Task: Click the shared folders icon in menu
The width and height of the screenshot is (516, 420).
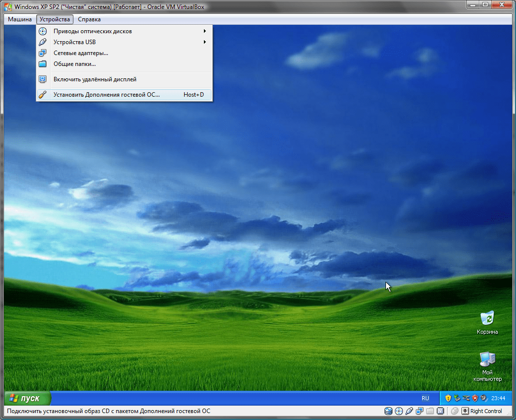Action: tap(43, 64)
